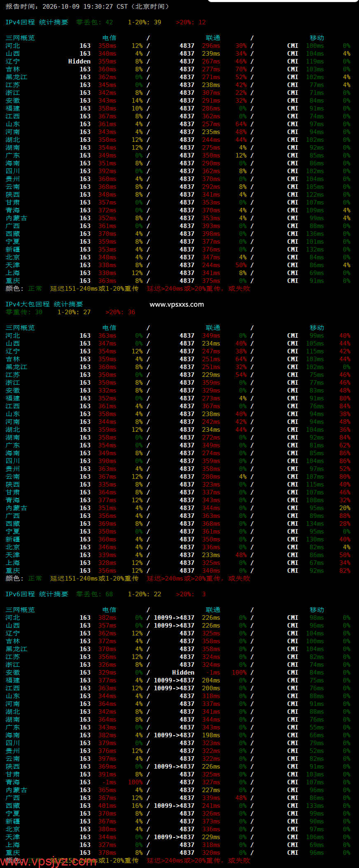
Task: Click '393ms' 联通 latency in IPv4回程 广西 row
Action: 211,226
